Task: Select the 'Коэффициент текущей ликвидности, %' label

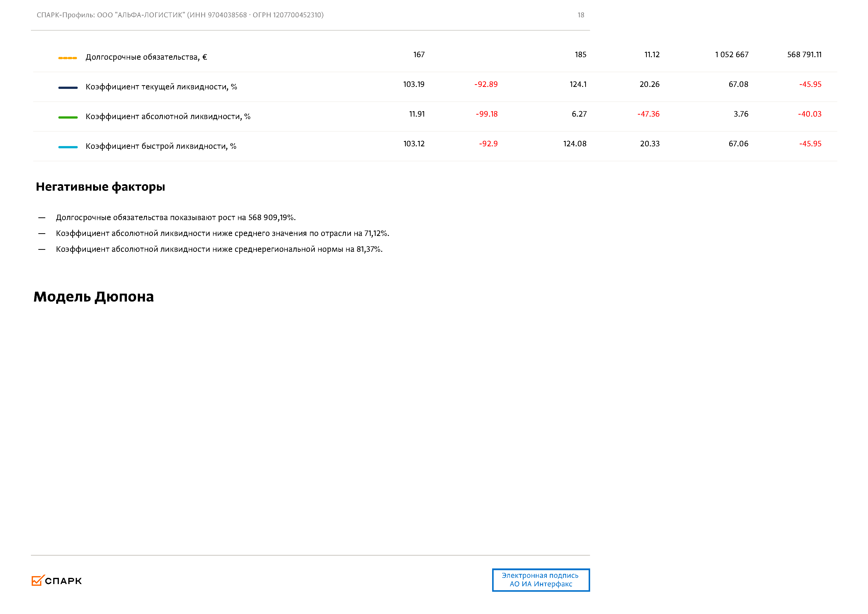Action: coord(161,87)
